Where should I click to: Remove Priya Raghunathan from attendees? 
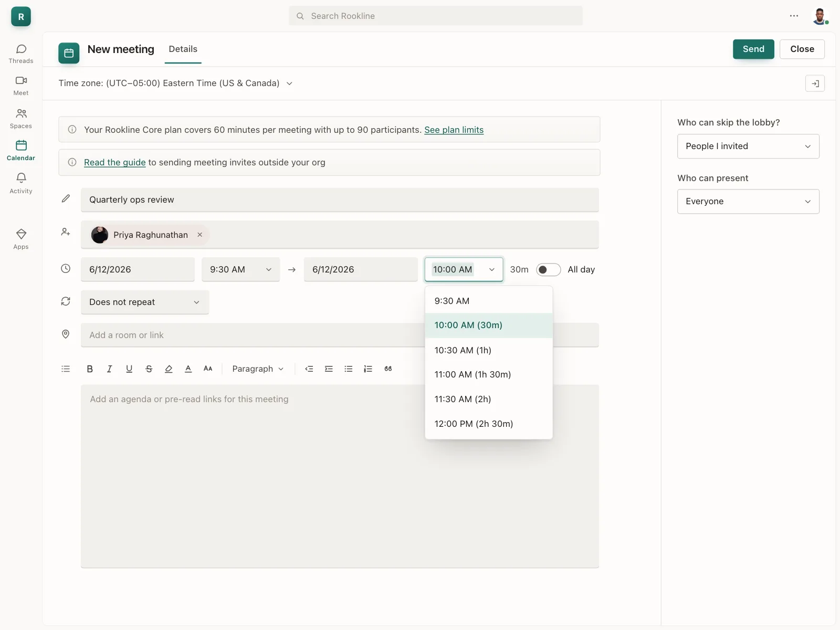pos(200,235)
